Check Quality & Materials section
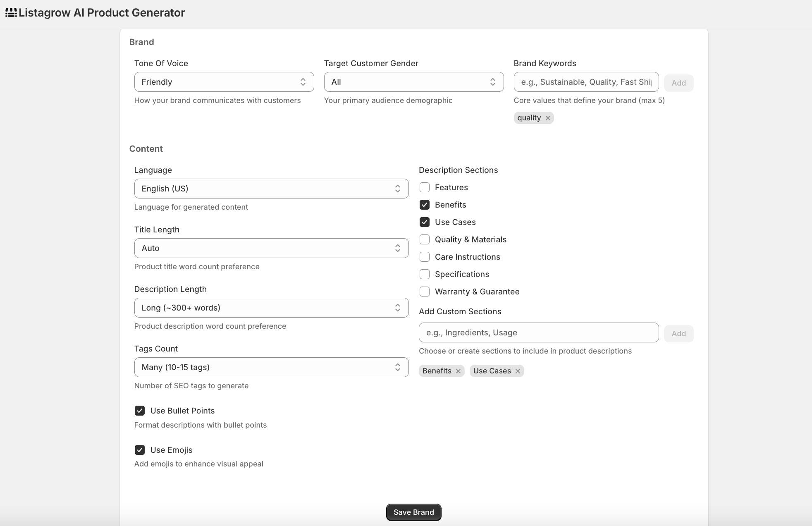The image size is (812, 526). 425,239
